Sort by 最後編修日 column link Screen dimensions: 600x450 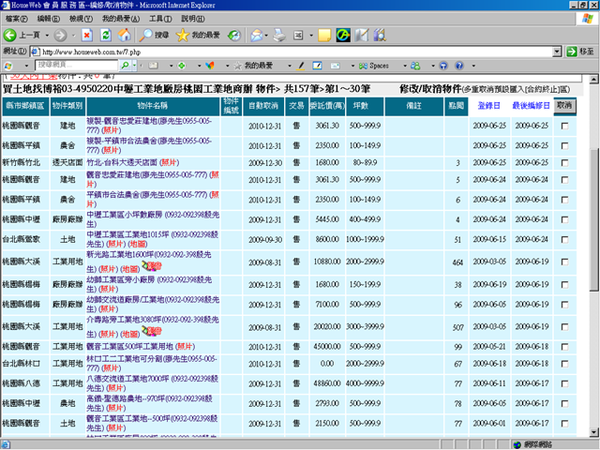click(x=531, y=106)
